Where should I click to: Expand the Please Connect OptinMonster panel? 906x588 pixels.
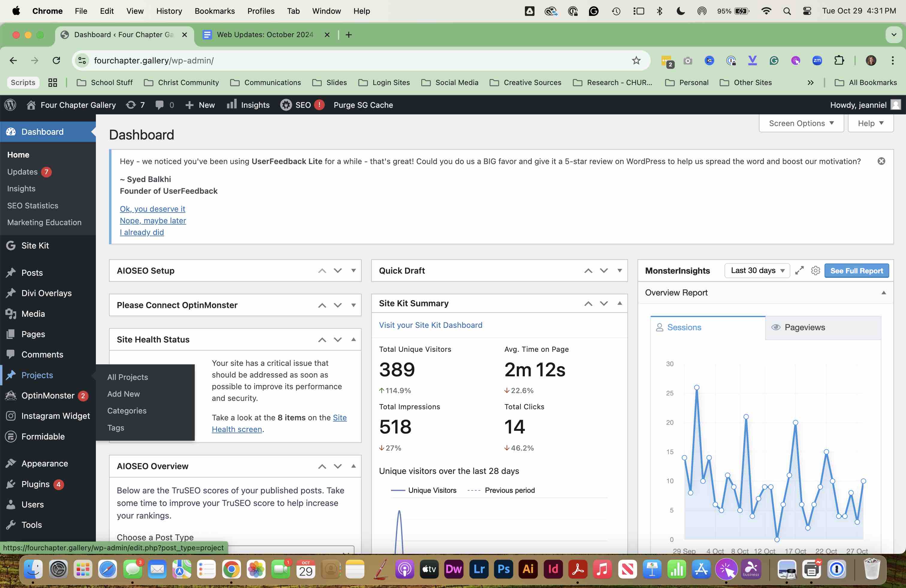(x=354, y=305)
